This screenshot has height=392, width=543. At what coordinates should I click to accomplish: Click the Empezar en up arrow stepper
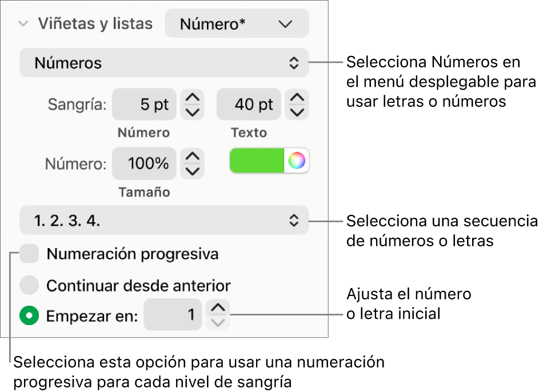[217, 309]
